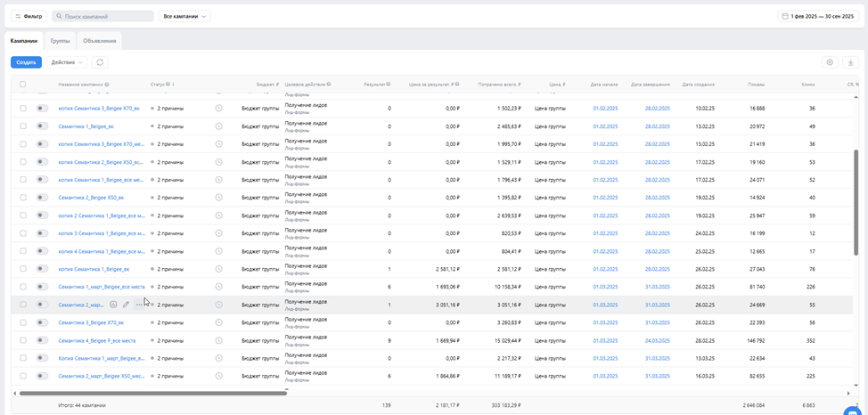This screenshot has height=415, width=868.
Task: Switch to the Объявления tab
Action: pyautogui.click(x=99, y=41)
